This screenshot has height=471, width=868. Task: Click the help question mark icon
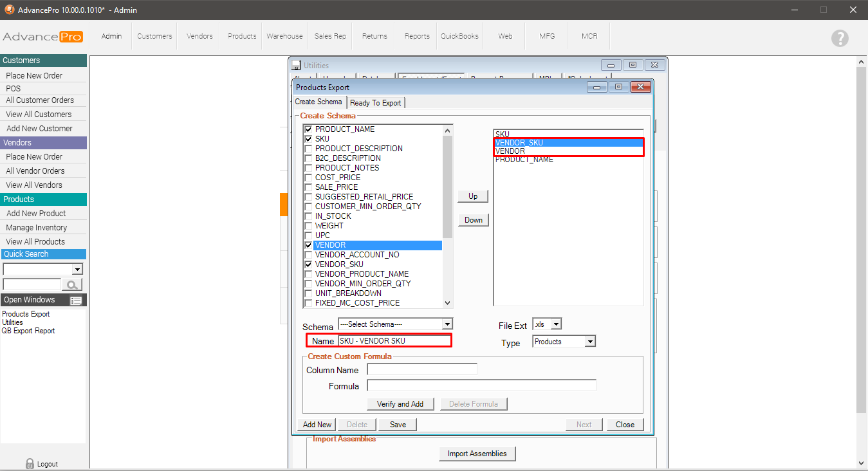click(x=840, y=38)
